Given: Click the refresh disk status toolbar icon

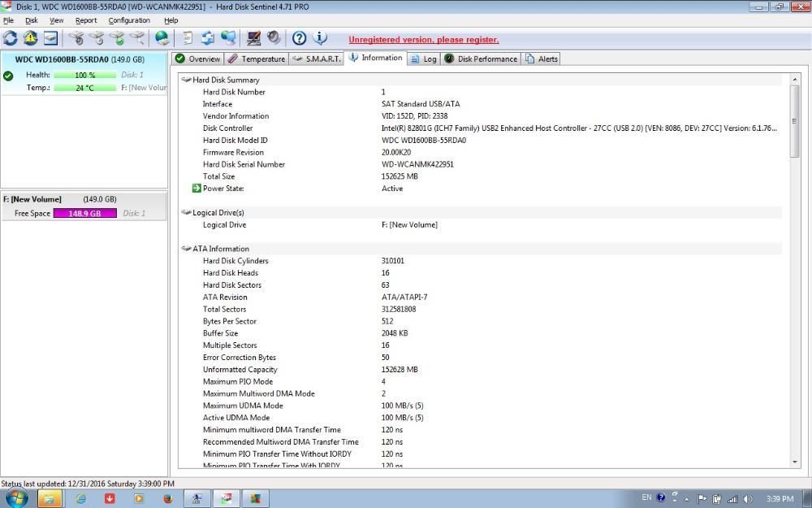Looking at the screenshot, I should [11, 38].
